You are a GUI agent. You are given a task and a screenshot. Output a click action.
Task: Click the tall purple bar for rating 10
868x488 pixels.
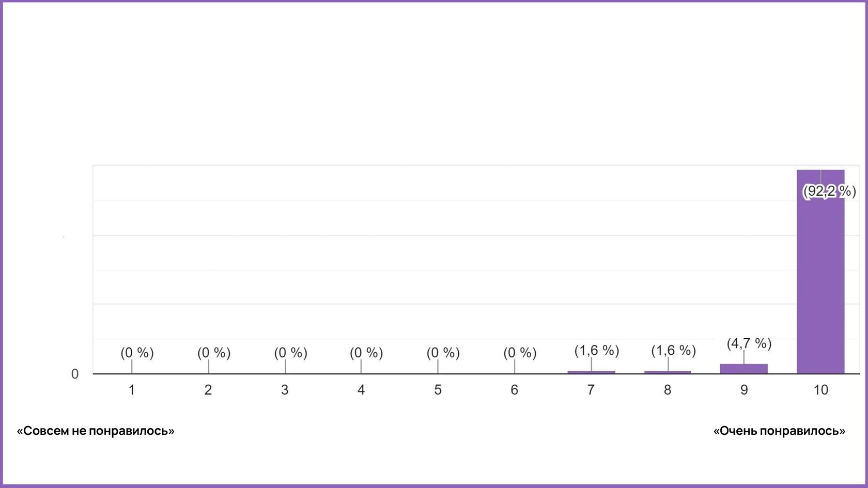pyautogui.click(x=820, y=279)
